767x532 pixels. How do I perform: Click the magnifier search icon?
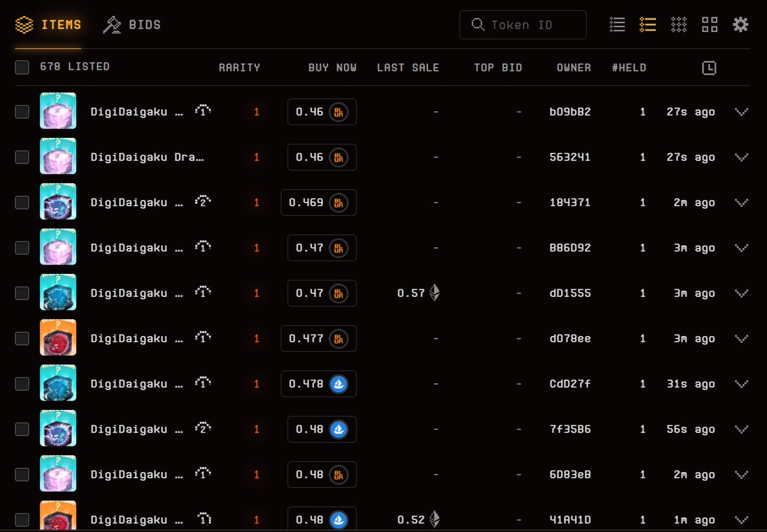[477, 25]
